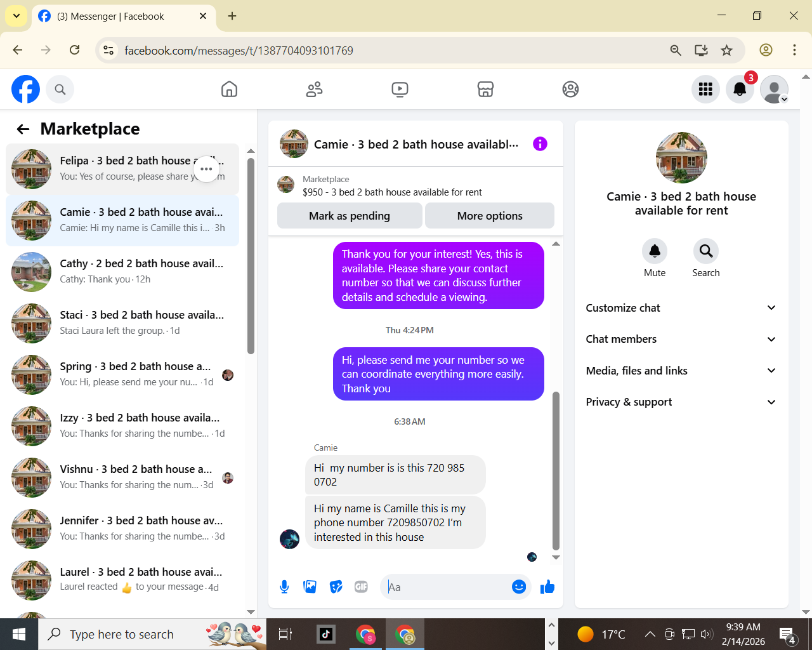Image resolution: width=812 pixels, height=650 pixels.
Task: Open the browser zoom magnifier icon
Action: (676, 50)
